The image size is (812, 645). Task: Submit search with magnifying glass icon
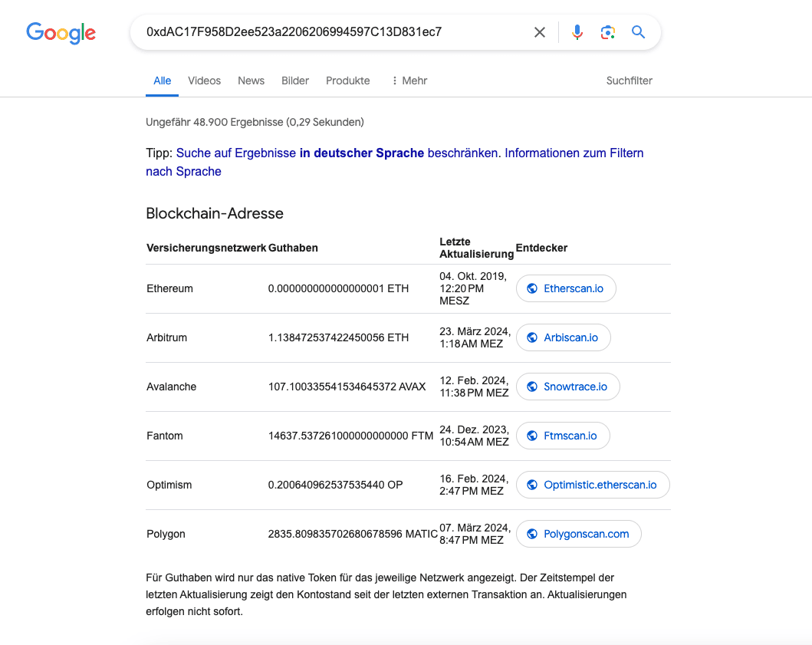tap(638, 32)
